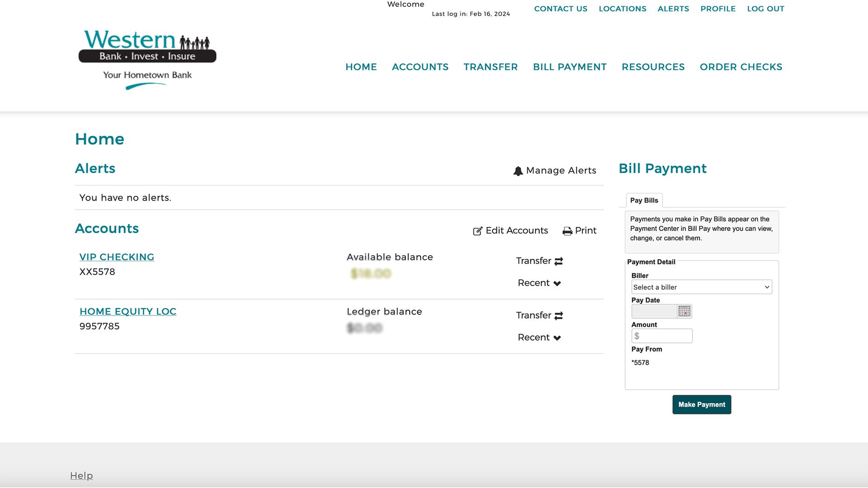This screenshot has height=488, width=868.
Task: Open the Bill Payment menu
Action: pos(570,67)
